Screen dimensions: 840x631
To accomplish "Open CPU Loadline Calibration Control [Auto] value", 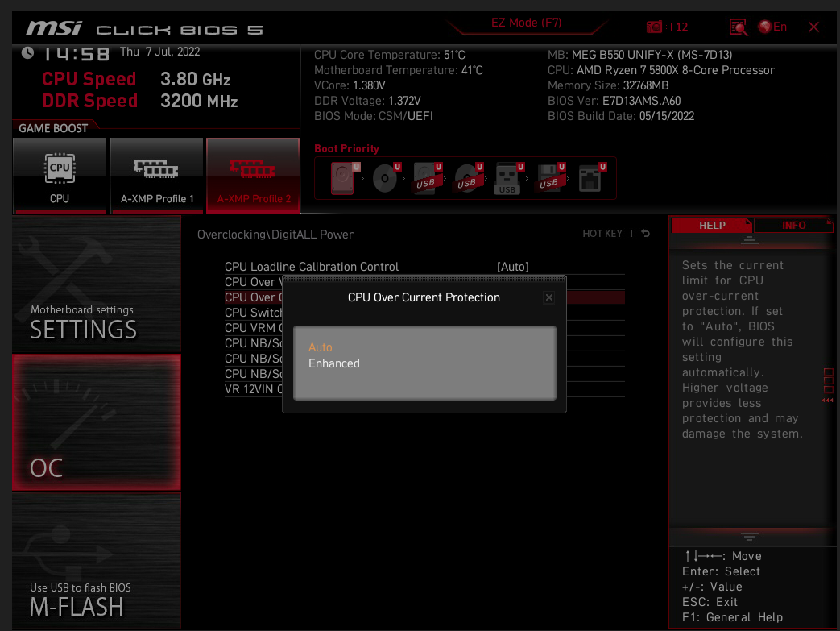I will point(513,267).
